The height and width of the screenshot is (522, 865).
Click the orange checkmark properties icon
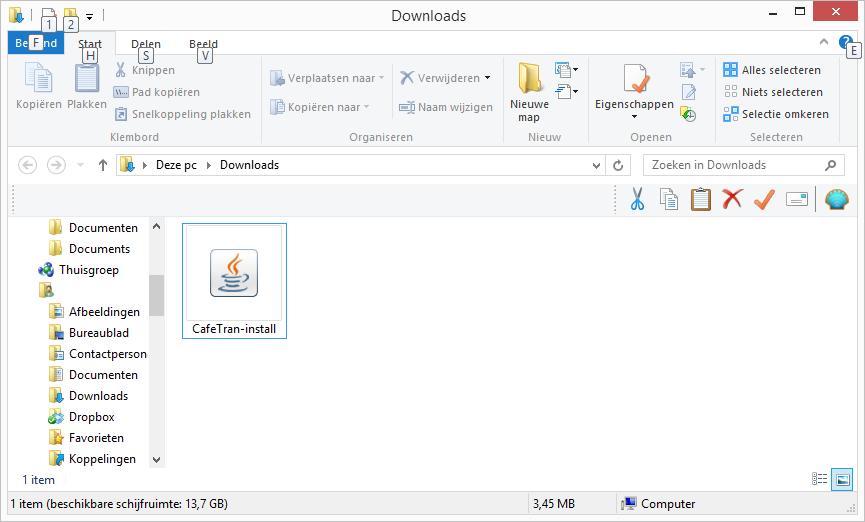pos(764,199)
